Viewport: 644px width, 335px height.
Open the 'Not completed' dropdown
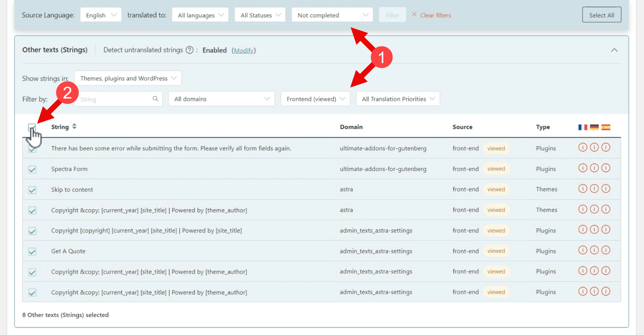click(x=332, y=15)
